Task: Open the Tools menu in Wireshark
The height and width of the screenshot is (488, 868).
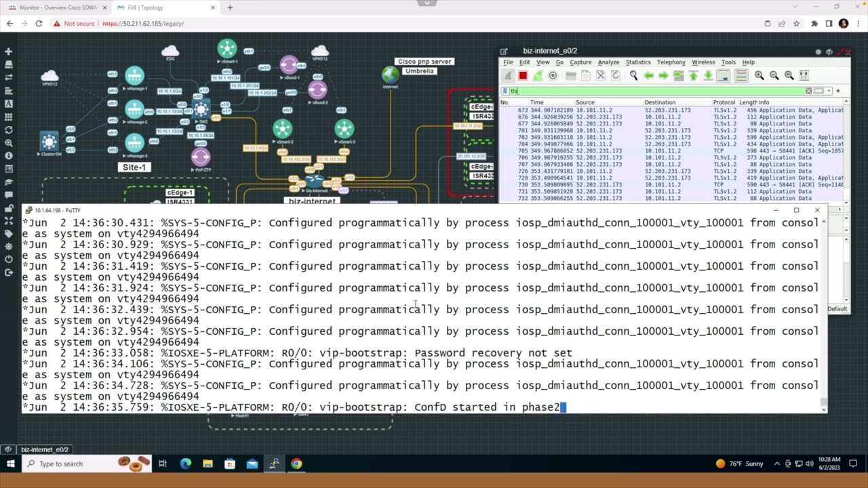Action: (x=728, y=62)
